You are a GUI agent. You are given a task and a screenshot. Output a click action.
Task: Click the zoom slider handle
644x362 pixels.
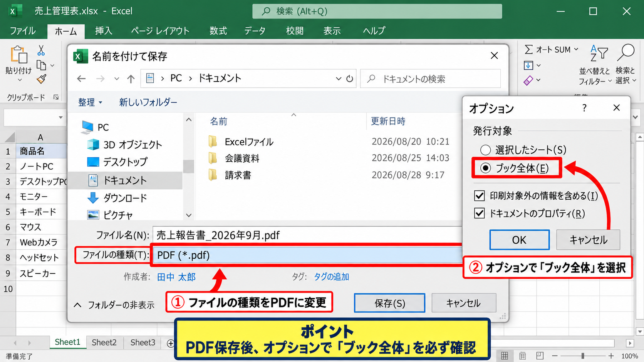[583, 356]
